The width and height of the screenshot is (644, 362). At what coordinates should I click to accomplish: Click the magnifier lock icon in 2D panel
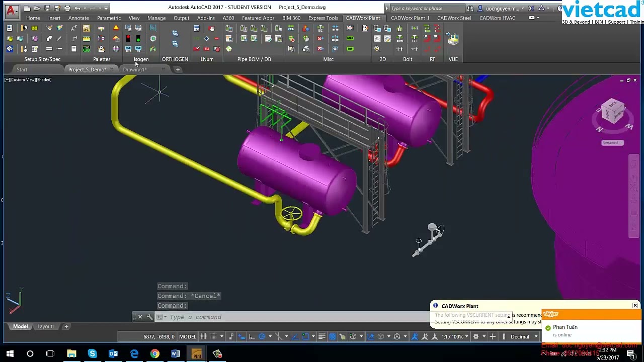coord(377,49)
